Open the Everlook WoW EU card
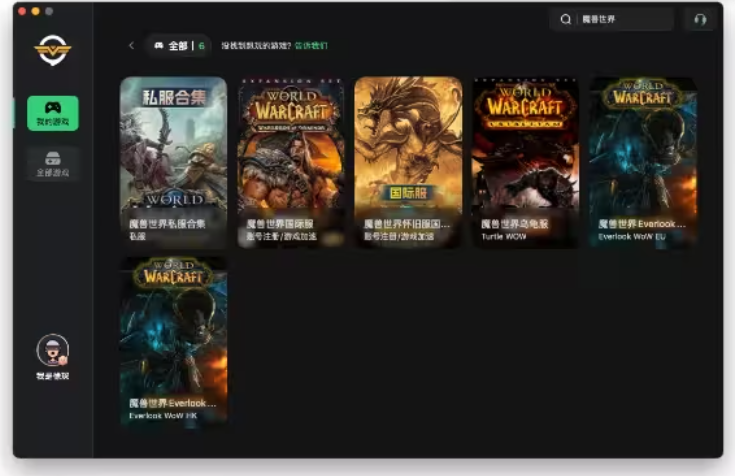Viewport: 735px width, 476px height. [643, 162]
